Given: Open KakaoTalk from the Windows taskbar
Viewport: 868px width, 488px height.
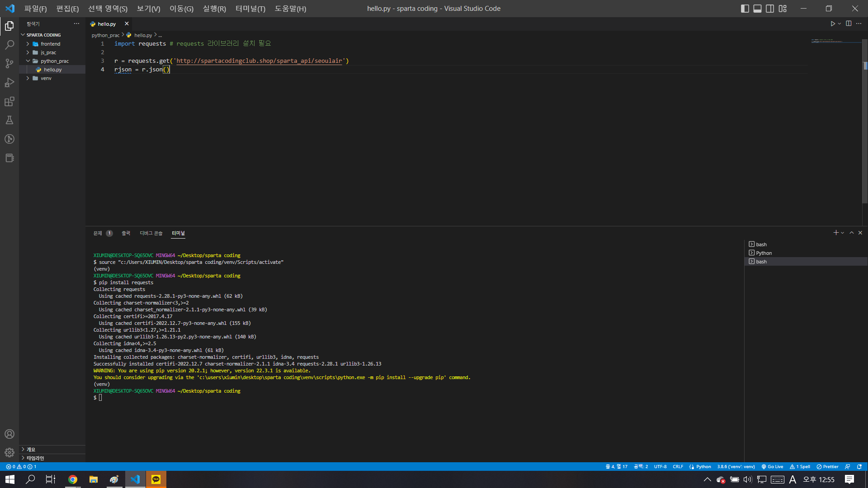Looking at the screenshot, I should pyautogui.click(x=156, y=479).
